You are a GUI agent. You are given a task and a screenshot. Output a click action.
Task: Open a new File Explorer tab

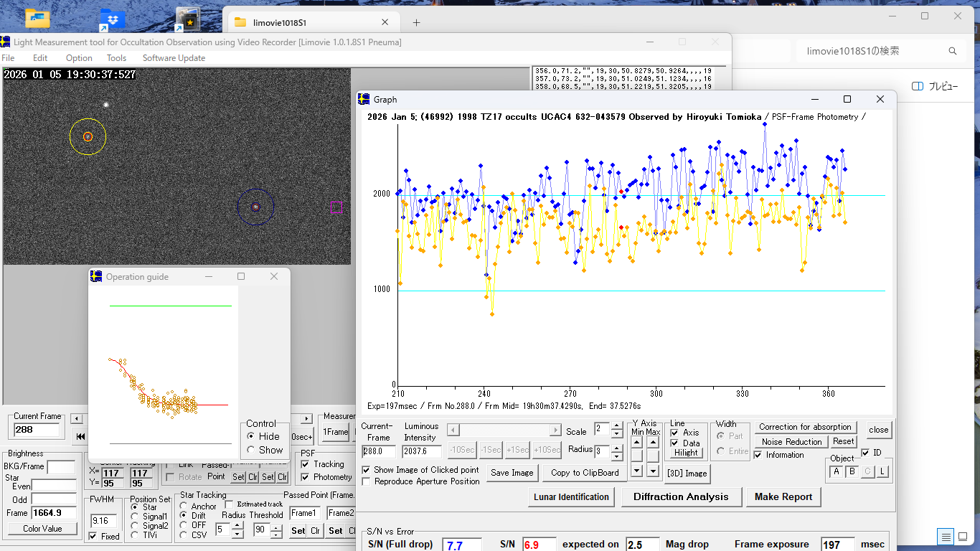pyautogui.click(x=416, y=23)
